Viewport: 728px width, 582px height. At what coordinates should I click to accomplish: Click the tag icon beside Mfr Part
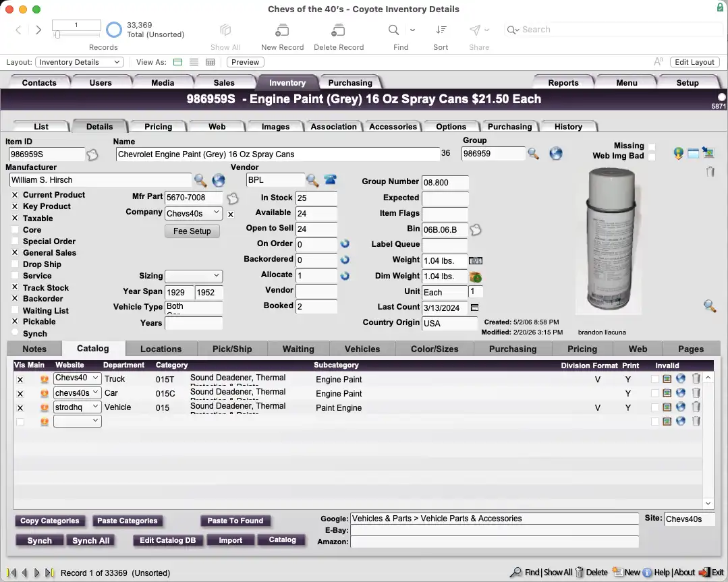[x=233, y=198]
